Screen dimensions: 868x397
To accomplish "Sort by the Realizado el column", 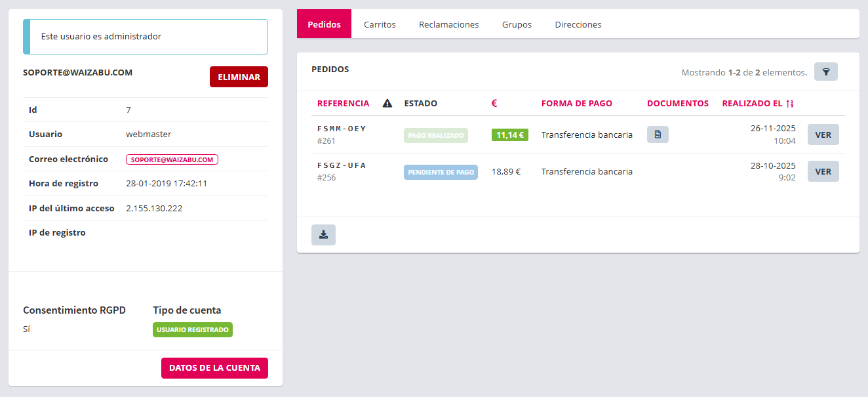I will tap(757, 103).
